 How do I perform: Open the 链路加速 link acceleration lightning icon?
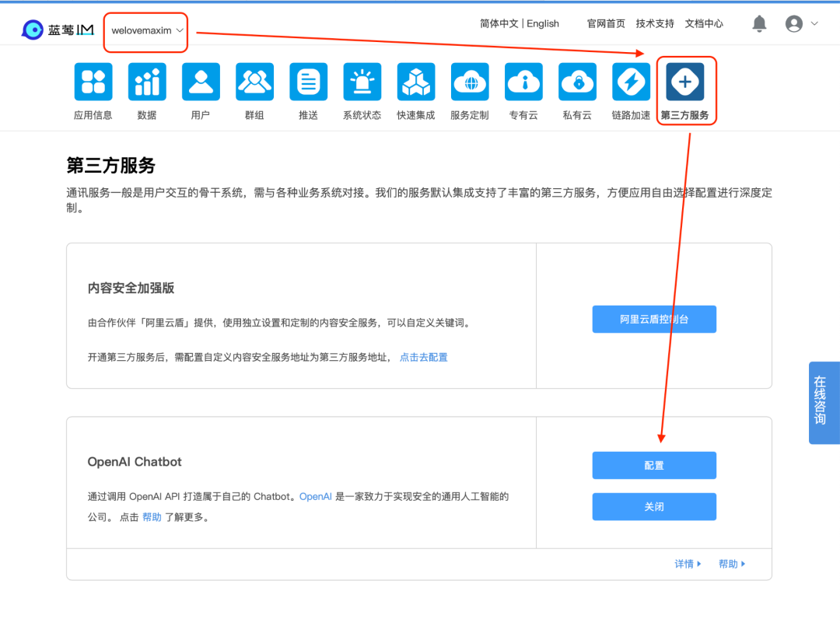(x=631, y=82)
